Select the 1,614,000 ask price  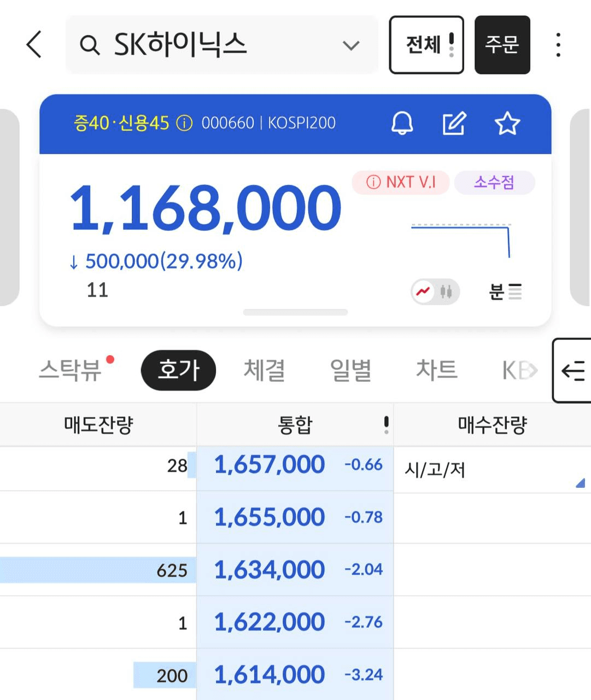pyautogui.click(x=270, y=675)
